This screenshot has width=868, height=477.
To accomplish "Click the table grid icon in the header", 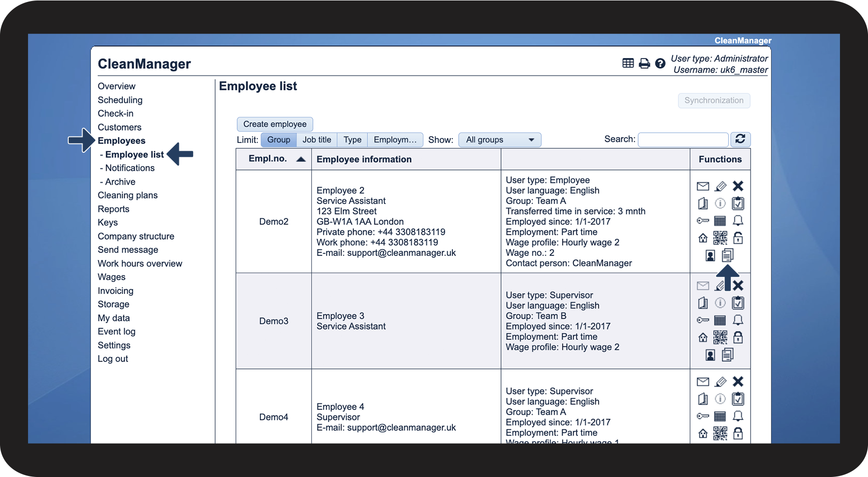I will 628,63.
